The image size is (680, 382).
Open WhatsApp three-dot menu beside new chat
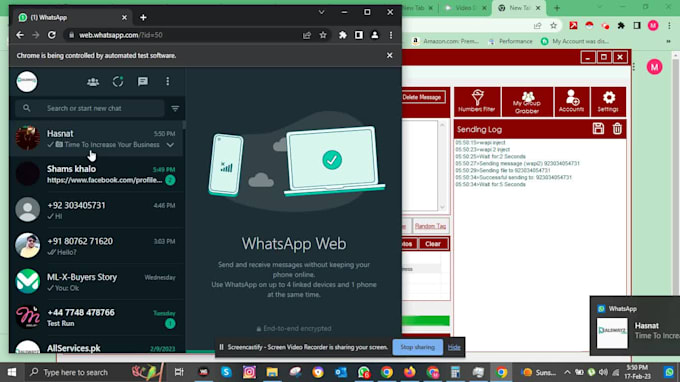click(168, 82)
